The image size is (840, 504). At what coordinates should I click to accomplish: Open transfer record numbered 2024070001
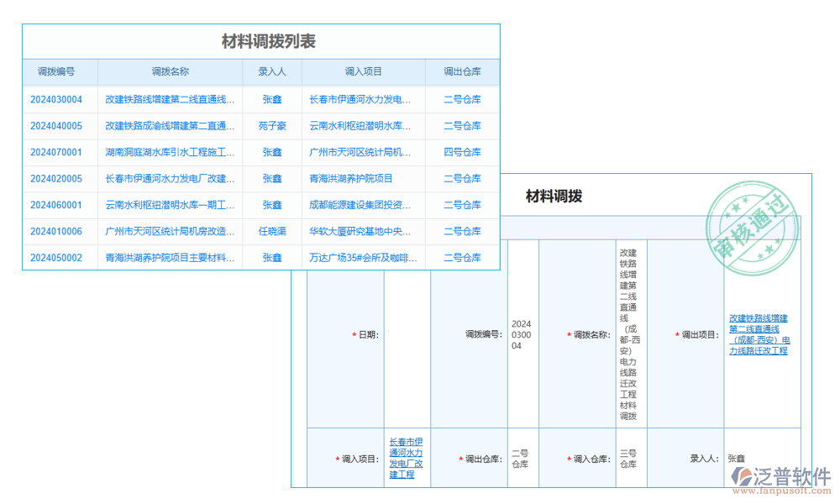tap(55, 152)
